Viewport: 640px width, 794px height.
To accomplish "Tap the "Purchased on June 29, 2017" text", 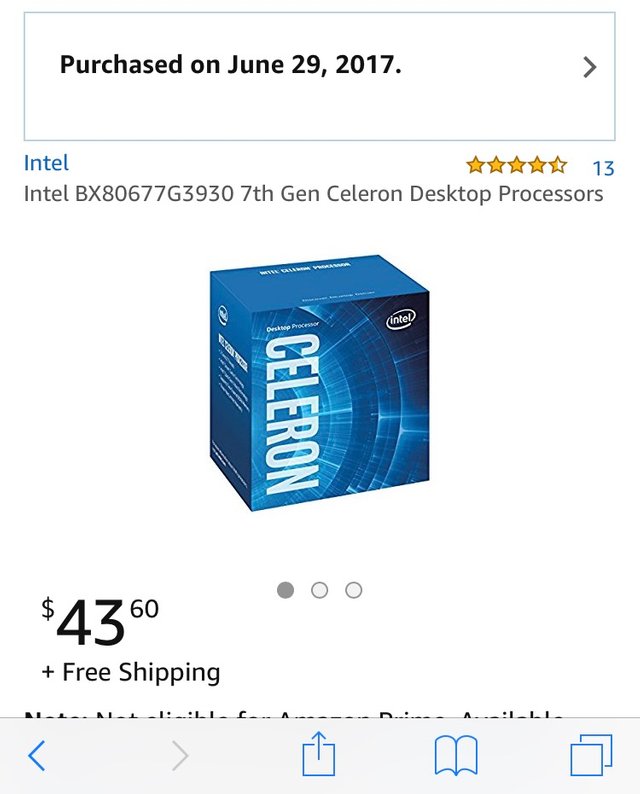I will [231, 66].
